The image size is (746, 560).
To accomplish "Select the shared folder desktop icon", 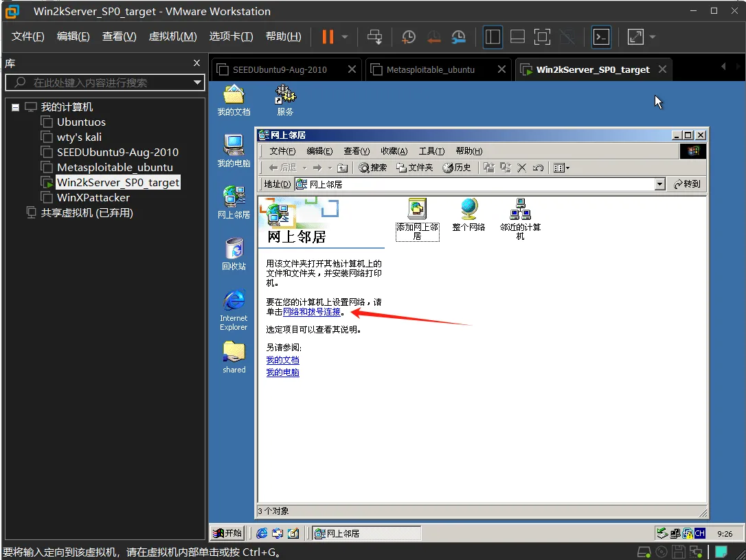I will (x=234, y=357).
